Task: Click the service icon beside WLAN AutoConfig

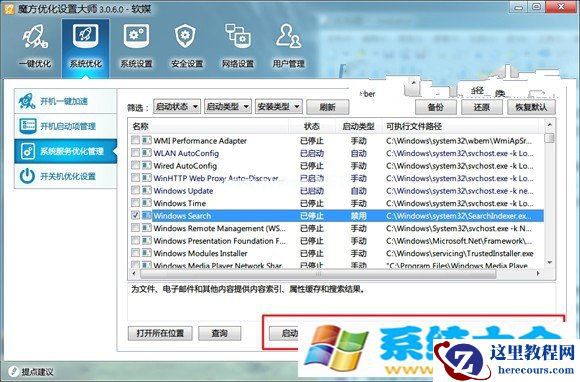Action: [146, 153]
